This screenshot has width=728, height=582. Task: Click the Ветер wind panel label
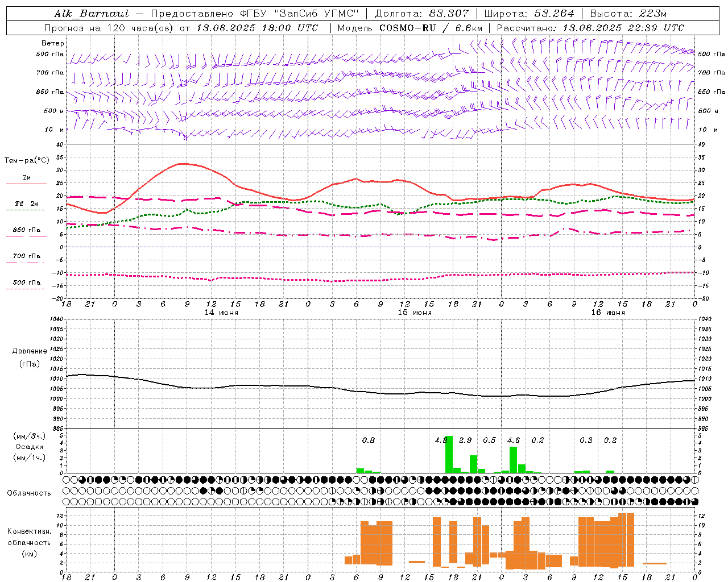click(x=53, y=43)
